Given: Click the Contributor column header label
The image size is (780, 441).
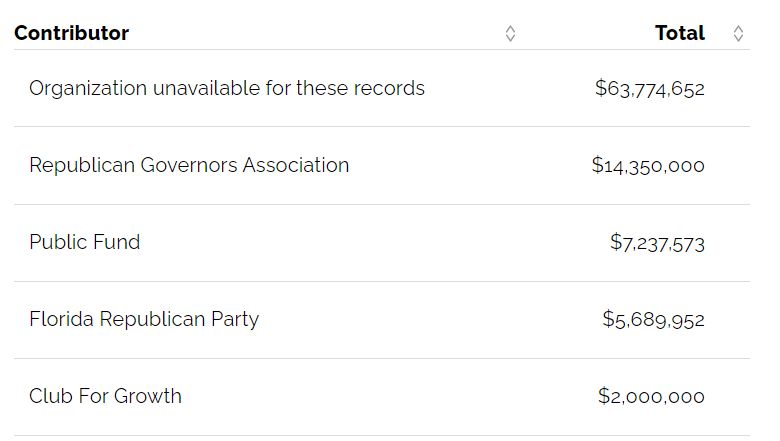Looking at the screenshot, I should (x=71, y=33).
